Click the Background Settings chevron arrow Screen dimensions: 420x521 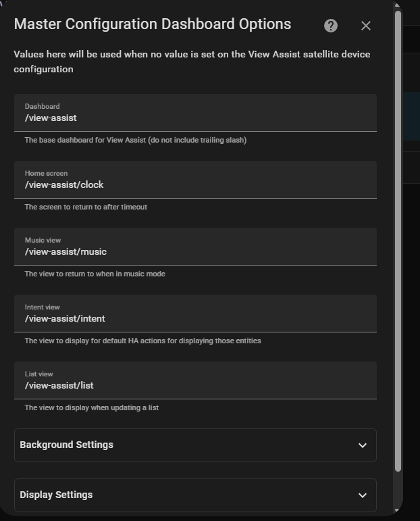363,445
